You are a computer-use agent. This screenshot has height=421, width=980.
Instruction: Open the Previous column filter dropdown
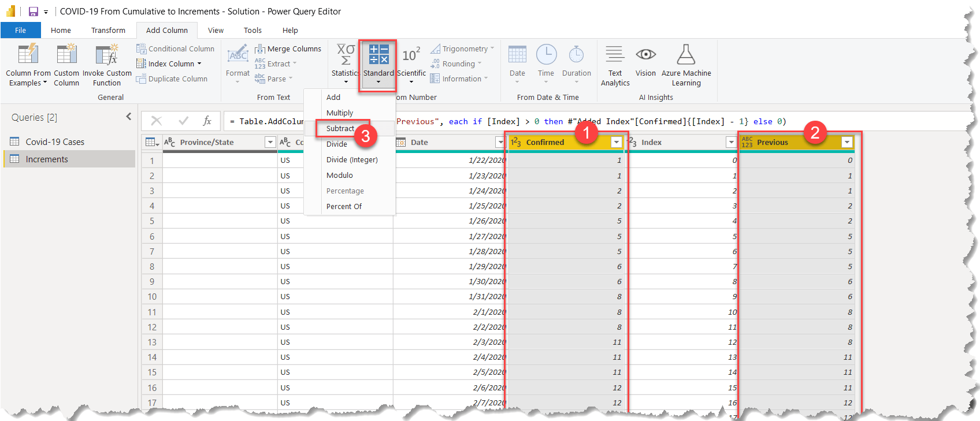pyautogui.click(x=847, y=142)
